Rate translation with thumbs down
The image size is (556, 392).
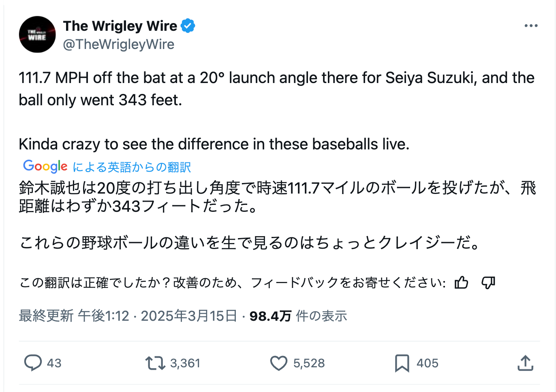pyautogui.click(x=488, y=282)
